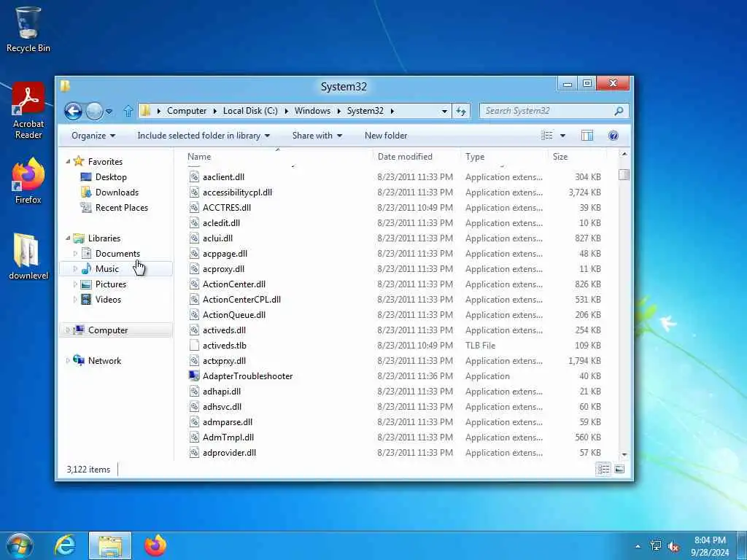
Task: Click the scroll down arrow of file list
Action: pos(624,455)
